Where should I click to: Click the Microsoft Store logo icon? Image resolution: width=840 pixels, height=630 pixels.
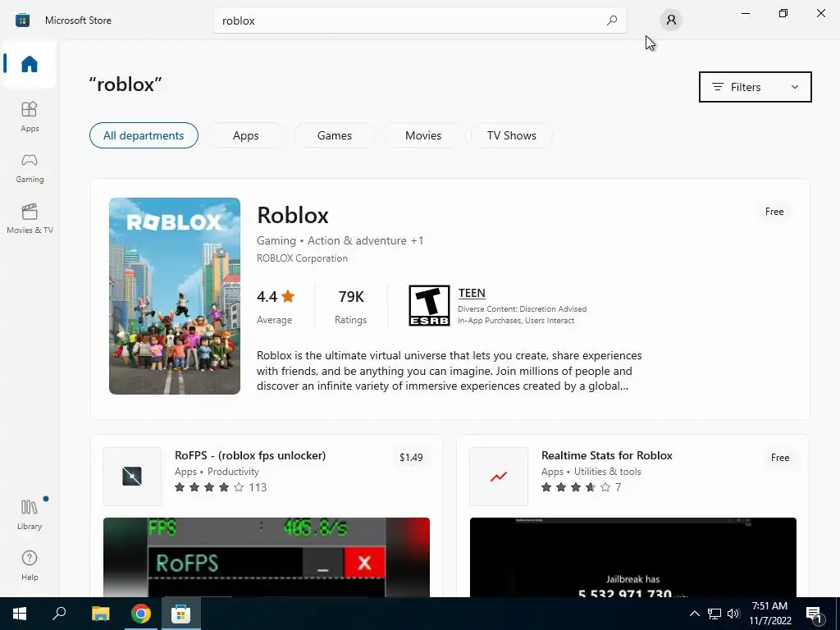click(22, 21)
